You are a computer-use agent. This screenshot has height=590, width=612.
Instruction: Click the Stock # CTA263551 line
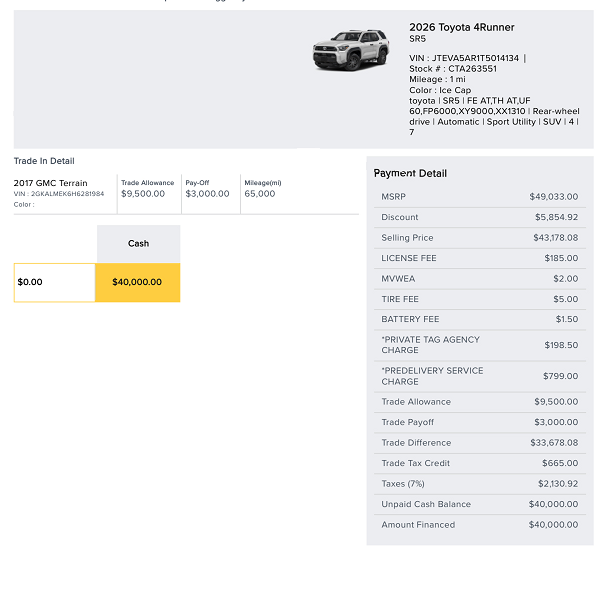[453, 69]
